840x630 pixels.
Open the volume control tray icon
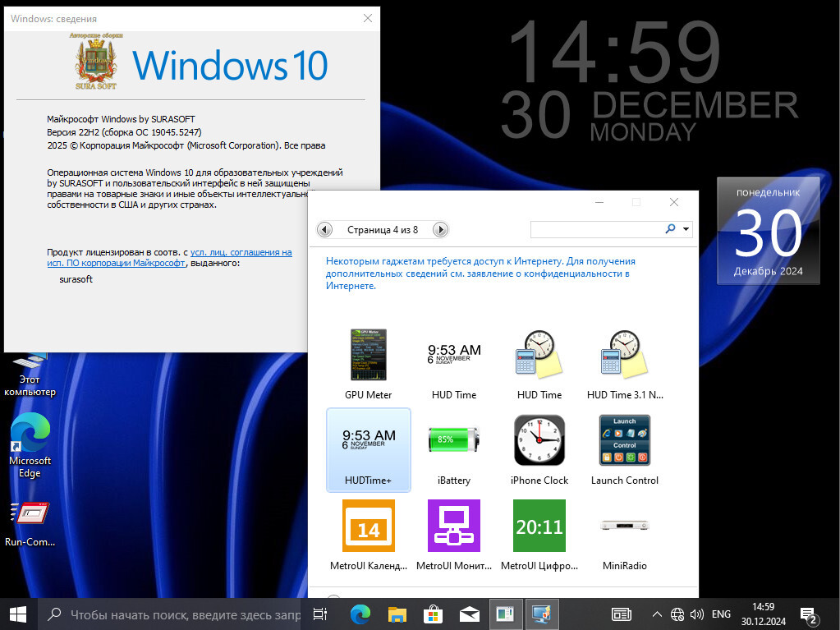coord(696,614)
